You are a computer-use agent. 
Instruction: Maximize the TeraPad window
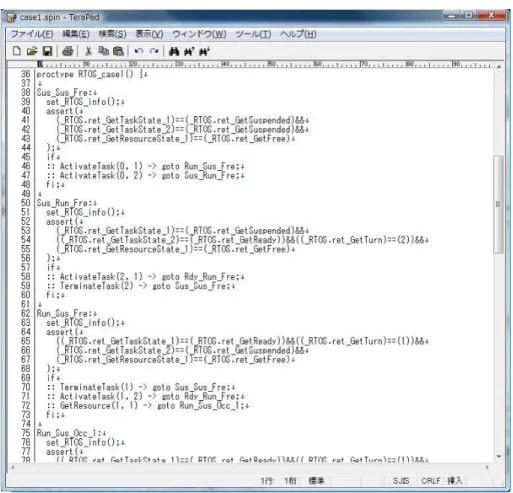pos(468,15)
